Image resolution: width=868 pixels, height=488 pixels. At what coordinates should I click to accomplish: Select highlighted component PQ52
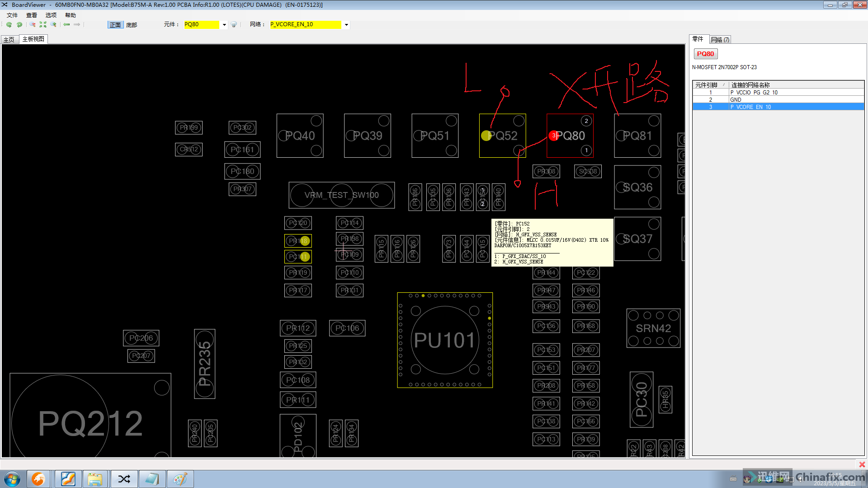503,136
